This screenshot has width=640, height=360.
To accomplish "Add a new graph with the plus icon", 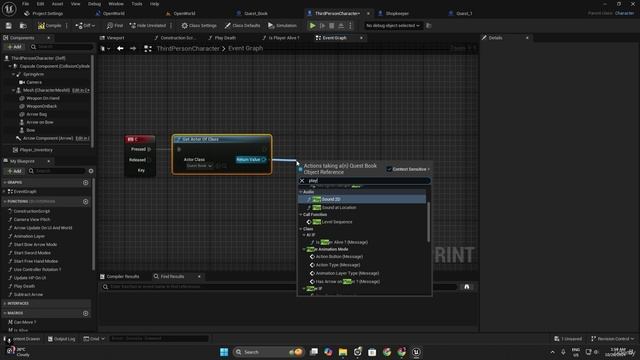I will [x=85, y=182].
